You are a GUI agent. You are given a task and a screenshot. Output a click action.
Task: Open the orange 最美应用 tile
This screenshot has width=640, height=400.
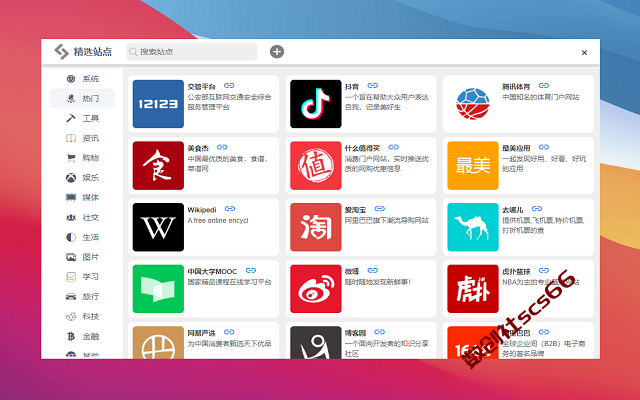pyautogui.click(x=473, y=165)
